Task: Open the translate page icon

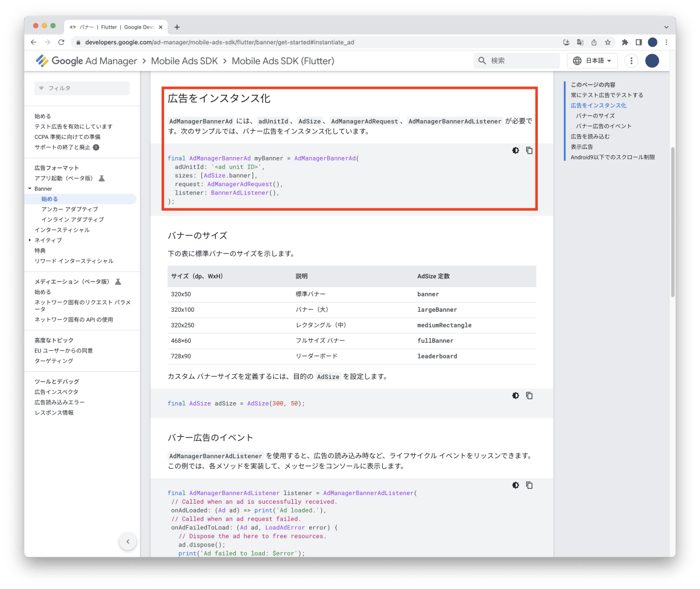Action: tap(580, 42)
